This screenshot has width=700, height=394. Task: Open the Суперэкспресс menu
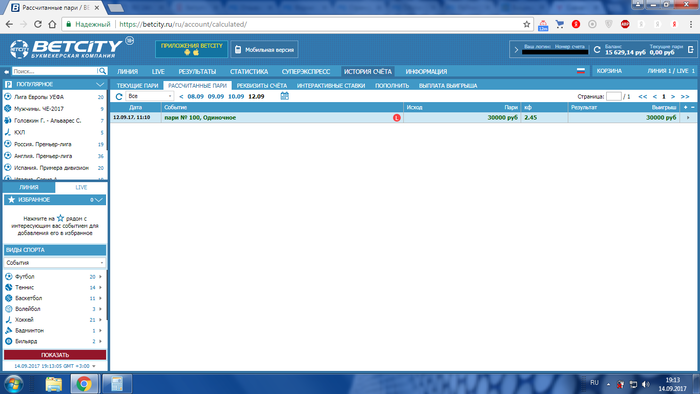pos(306,71)
